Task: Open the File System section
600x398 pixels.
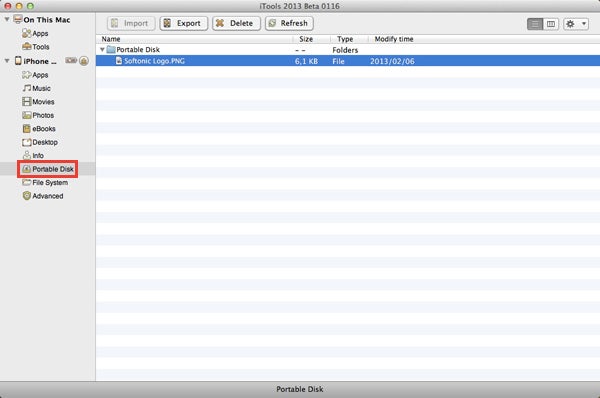Action: (45, 183)
